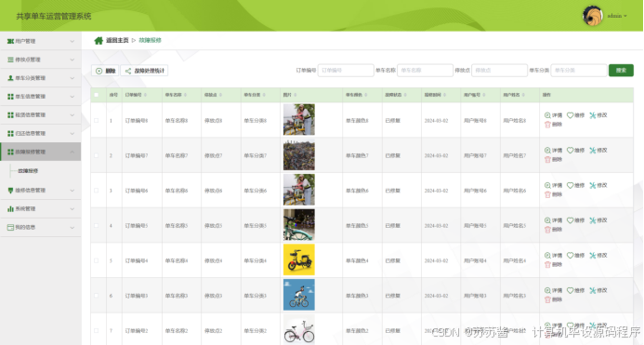The width and height of the screenshot is (644, 345).
Task: Click the 单车分类 search input field
Action: point(579,71)
